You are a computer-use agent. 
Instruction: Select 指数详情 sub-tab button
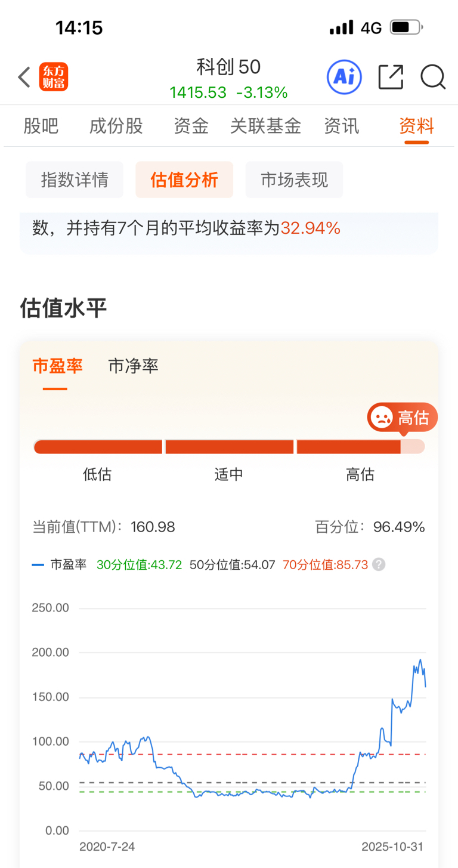click(75, 180)
